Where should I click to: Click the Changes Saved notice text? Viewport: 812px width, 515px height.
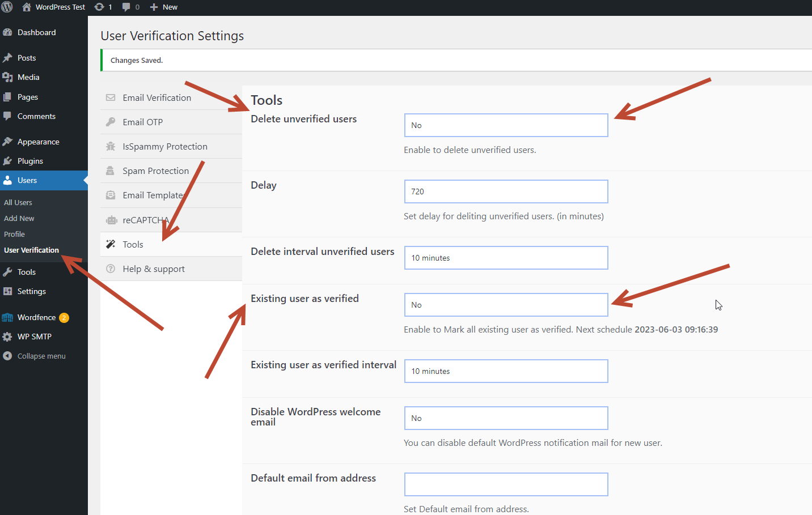tap(137, 60)
